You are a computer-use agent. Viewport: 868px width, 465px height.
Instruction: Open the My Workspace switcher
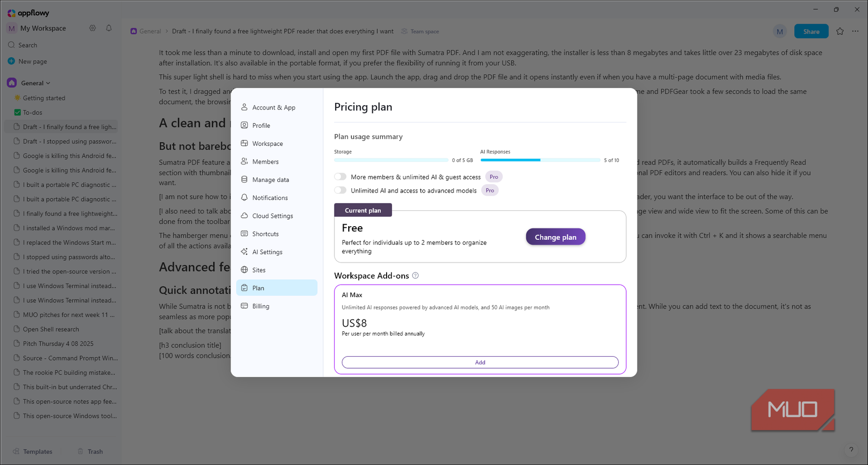coord(43,28)
